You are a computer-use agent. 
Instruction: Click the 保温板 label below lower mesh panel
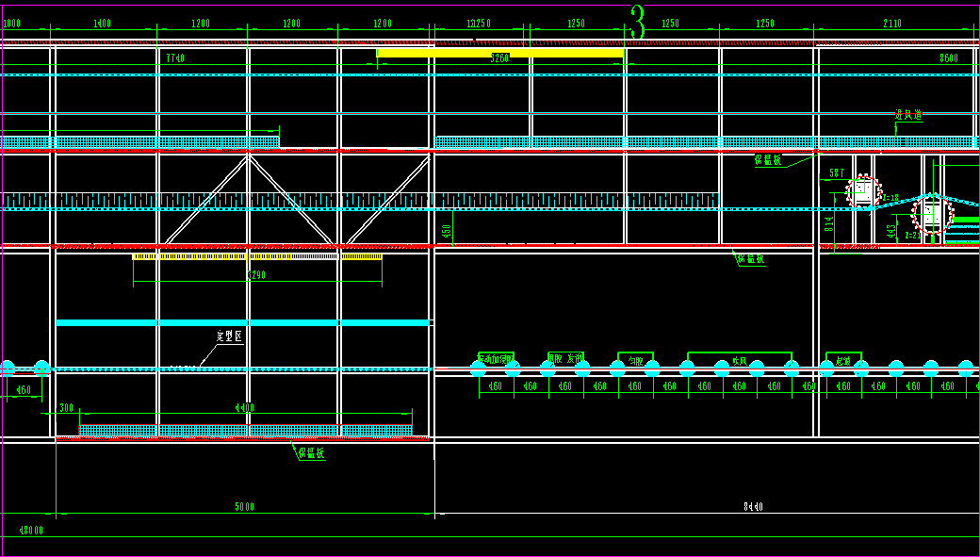pos(311,453)
